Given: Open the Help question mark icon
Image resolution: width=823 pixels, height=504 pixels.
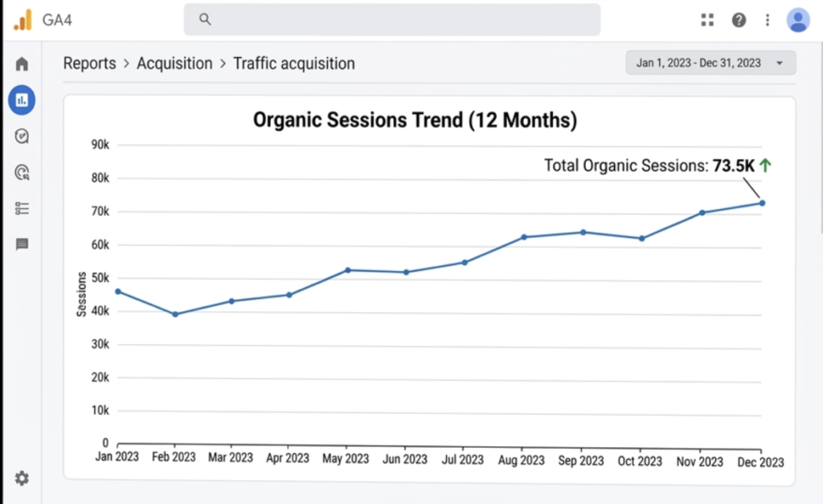Looking at the screenshot, I should point(739,20).
